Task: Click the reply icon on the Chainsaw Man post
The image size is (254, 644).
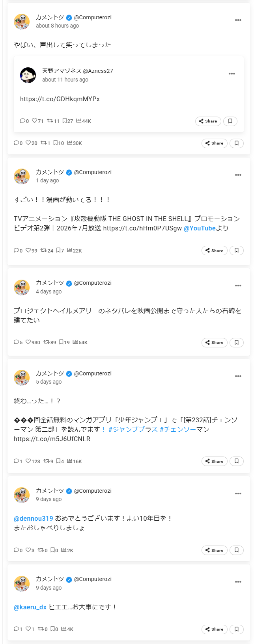Action: 16,461
